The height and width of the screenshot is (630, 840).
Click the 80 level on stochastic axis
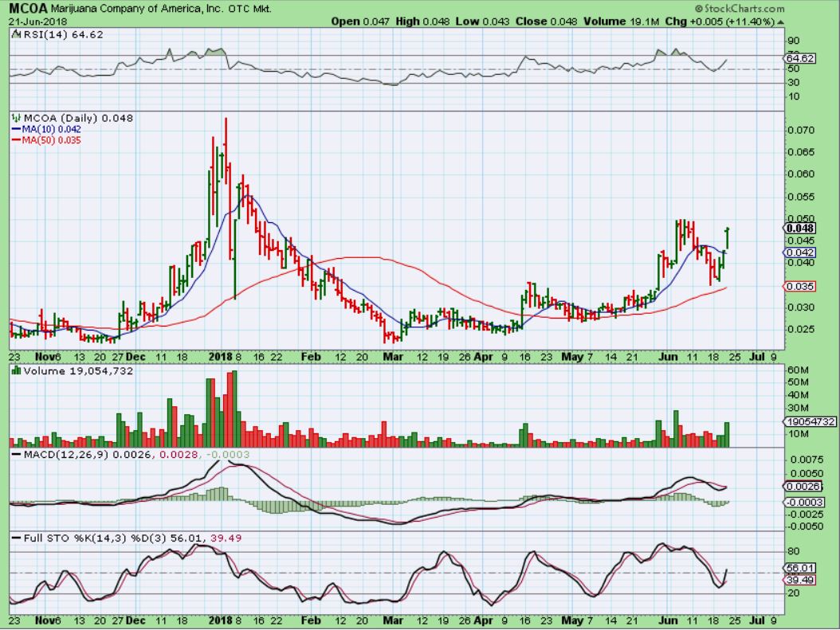[x=794, y=551]
